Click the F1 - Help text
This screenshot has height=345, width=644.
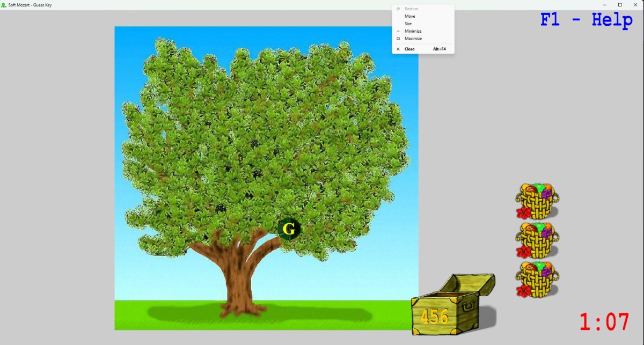pos(587,20)
